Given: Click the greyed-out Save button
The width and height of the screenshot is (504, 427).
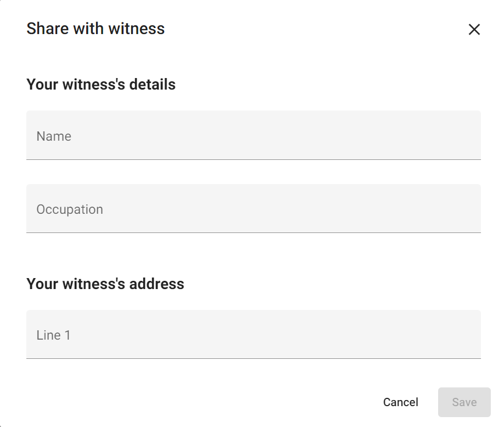Looking at the screenshot, I should (x=464, y=402).
